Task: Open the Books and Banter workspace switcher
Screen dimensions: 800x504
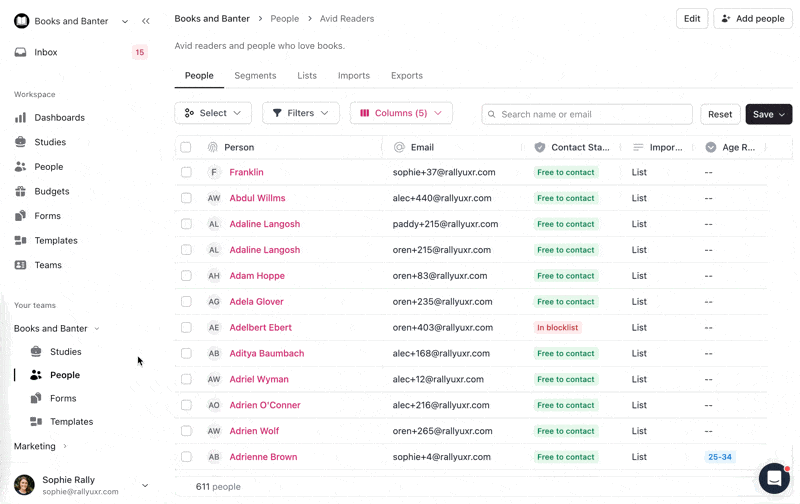Action: coord(125,21)
